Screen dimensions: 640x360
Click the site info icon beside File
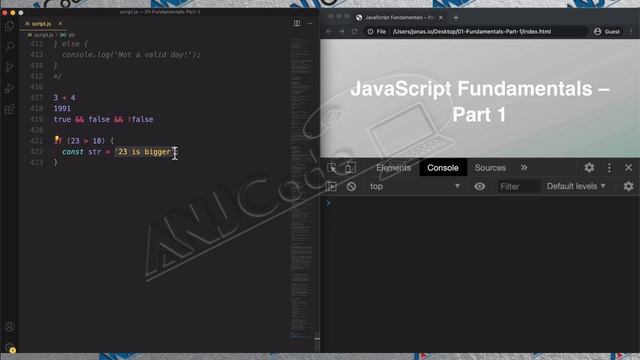click(x=370, y=31)
